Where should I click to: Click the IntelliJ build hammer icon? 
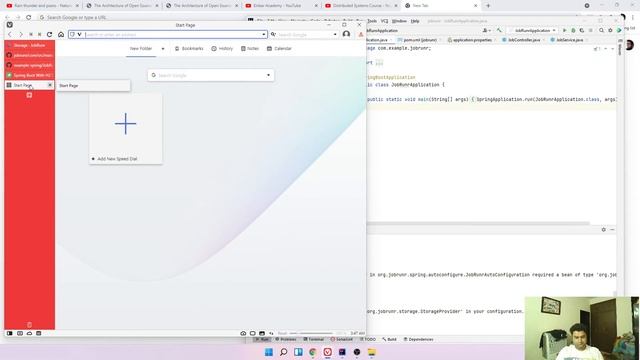pos(499,31)
